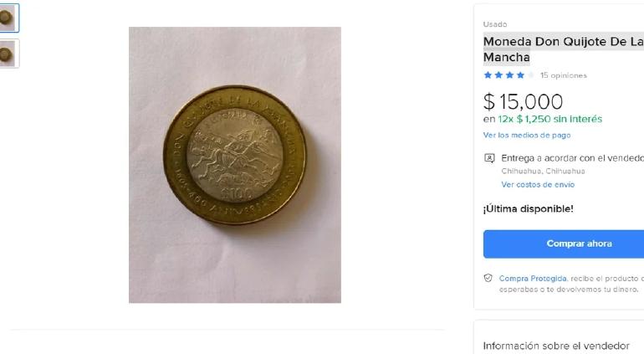Open the 15 opiniones reviews link
644x354 pixels.
563,75
